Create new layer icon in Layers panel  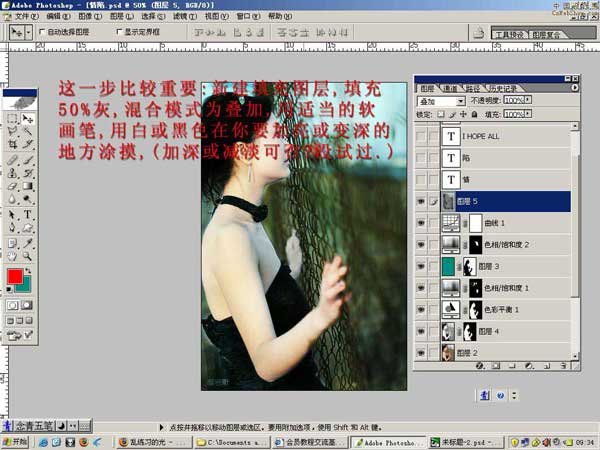pos(547,366)
